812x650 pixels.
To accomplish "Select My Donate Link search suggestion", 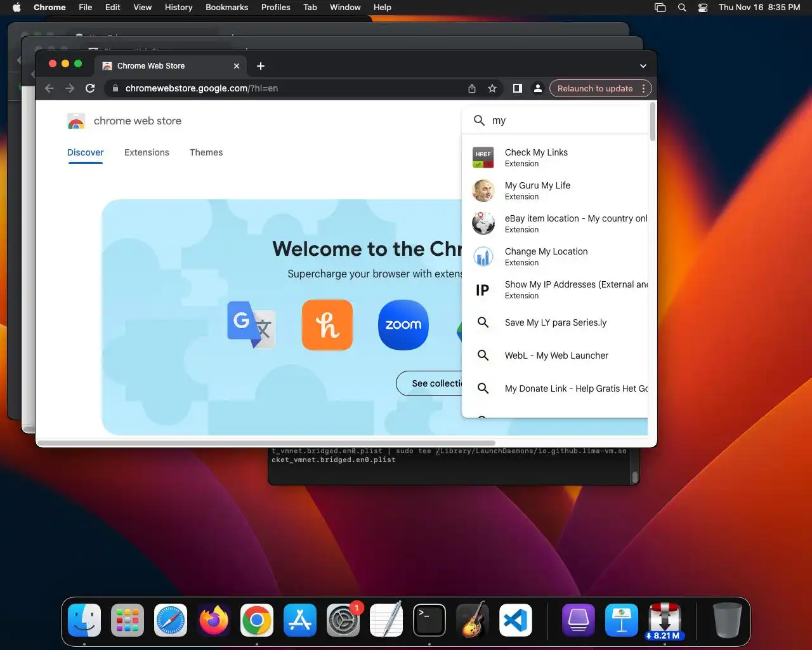I will [x=556, y=388].
